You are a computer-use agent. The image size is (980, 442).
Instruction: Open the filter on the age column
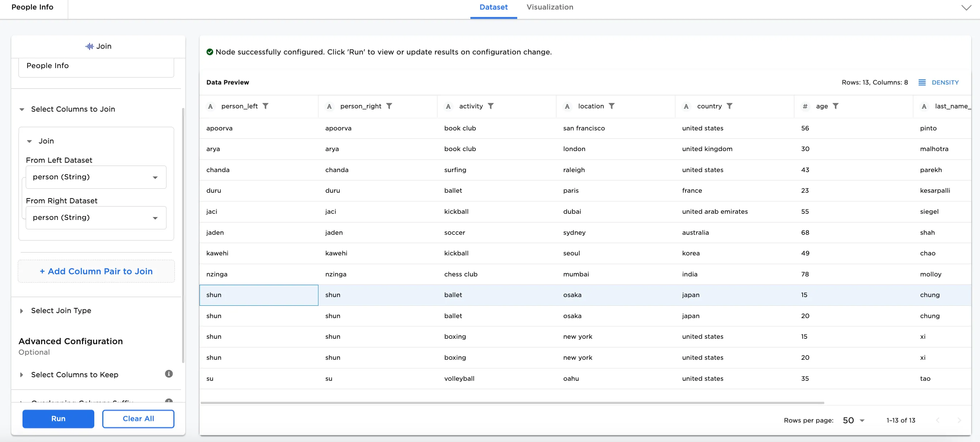(x=836, y=106)
